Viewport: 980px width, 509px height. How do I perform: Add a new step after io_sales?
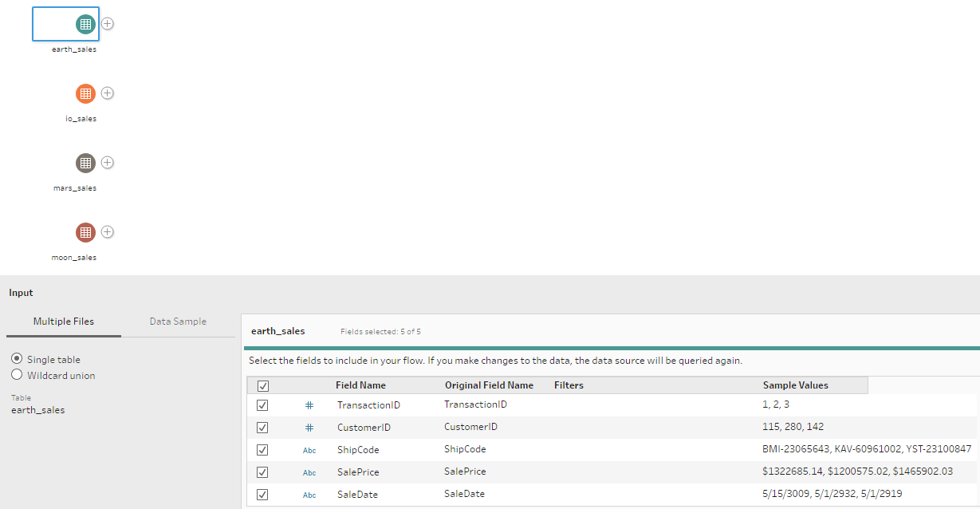(x=107, y=93)
